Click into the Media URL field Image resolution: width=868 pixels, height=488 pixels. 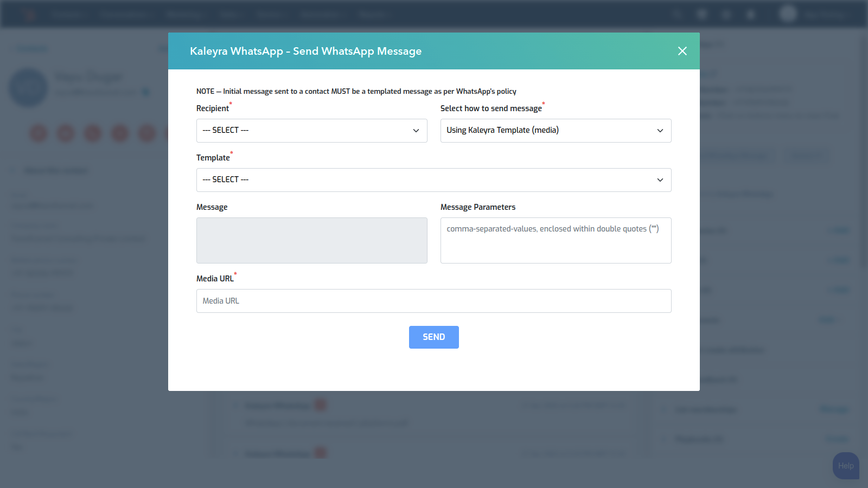(434, 301)
